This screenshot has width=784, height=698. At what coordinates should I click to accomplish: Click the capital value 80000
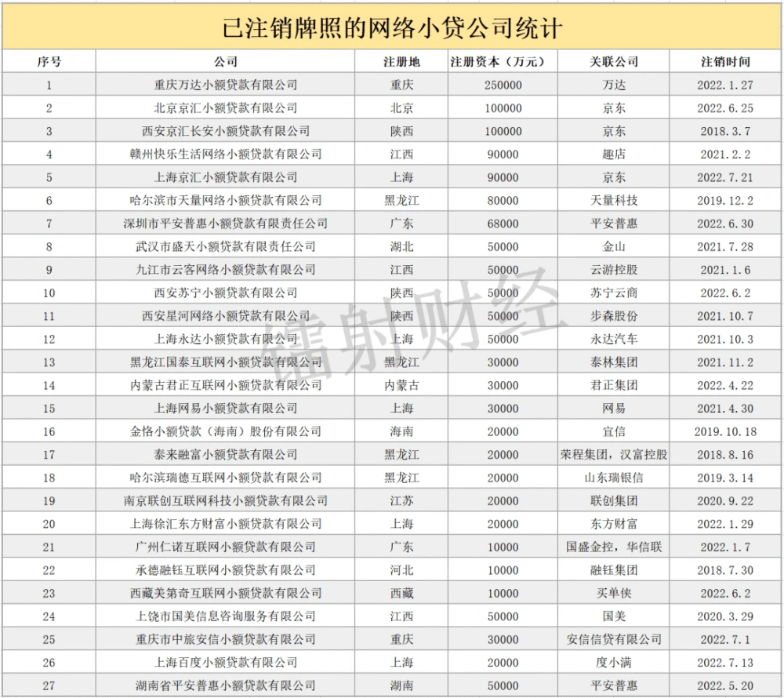(x=503, y=201)
